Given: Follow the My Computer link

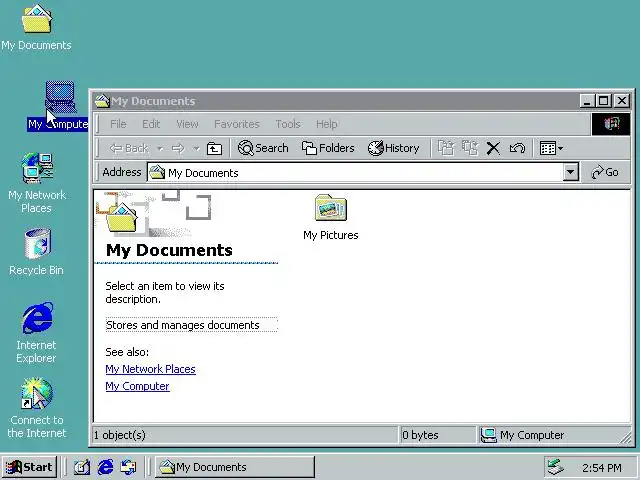Looking at the screenshot, I should (137, 386).
